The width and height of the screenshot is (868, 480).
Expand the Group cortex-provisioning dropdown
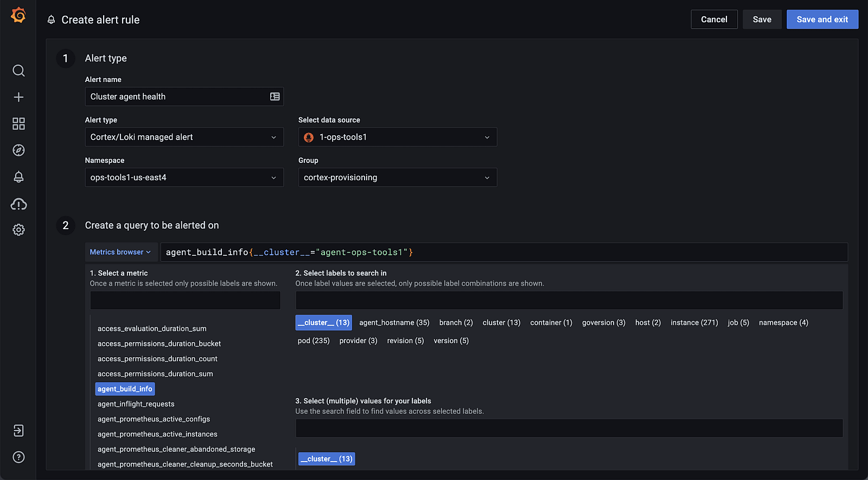click(x=397, y=178)
